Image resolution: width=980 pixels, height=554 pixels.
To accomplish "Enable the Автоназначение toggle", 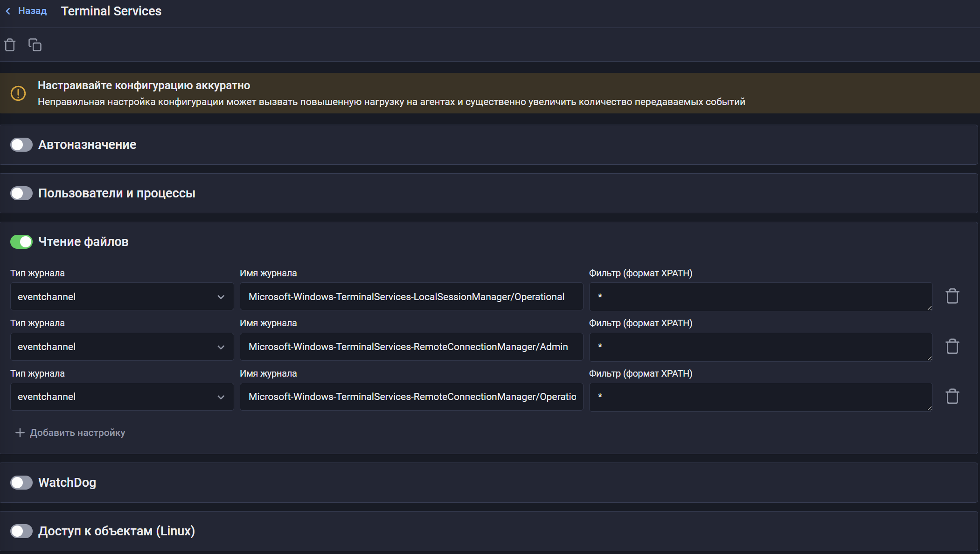I will 21,145.
